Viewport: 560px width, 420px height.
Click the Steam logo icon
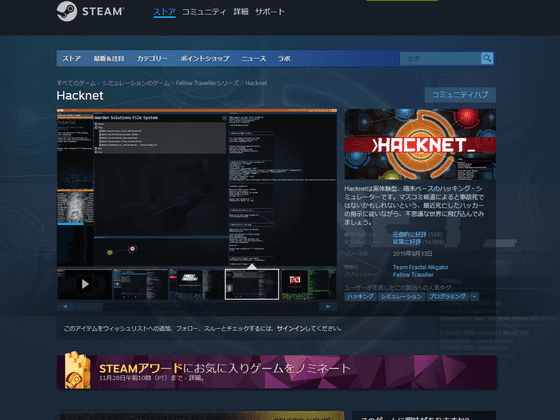67,11
